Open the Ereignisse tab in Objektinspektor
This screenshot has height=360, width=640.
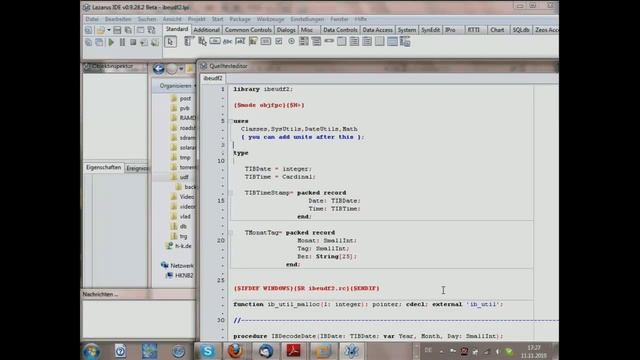pyautogui.click(x=137, y=168)
